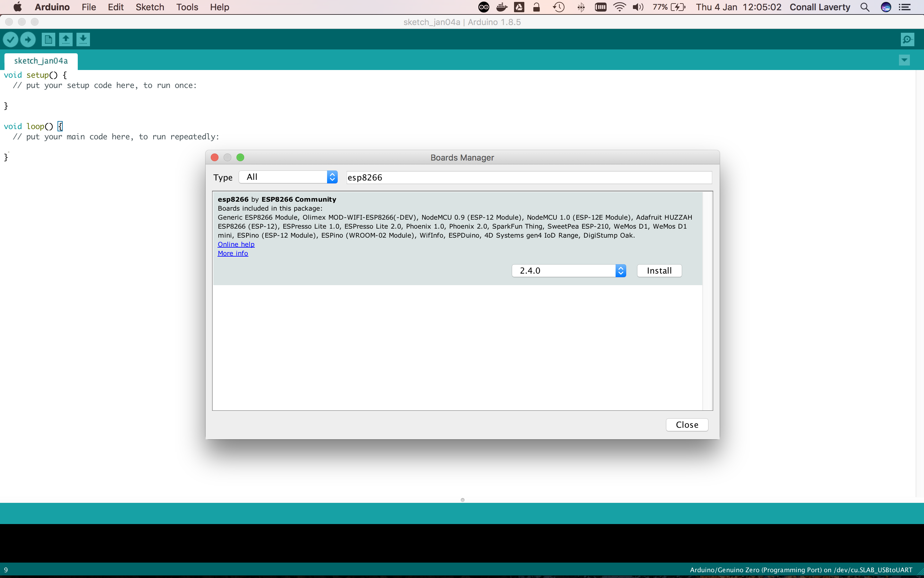Open Spotlight search magnifier icon
The image size is (924, 578).
(865, 7)
